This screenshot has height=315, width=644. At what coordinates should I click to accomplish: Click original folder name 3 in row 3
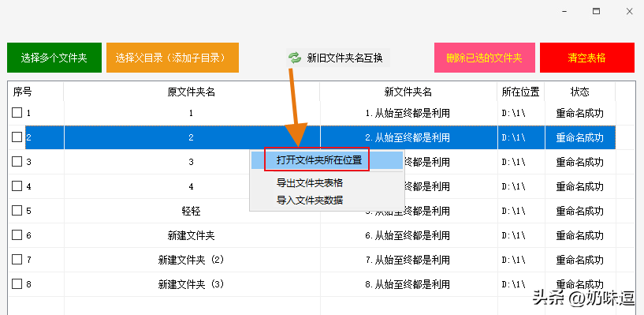click(x=191, y=162)
